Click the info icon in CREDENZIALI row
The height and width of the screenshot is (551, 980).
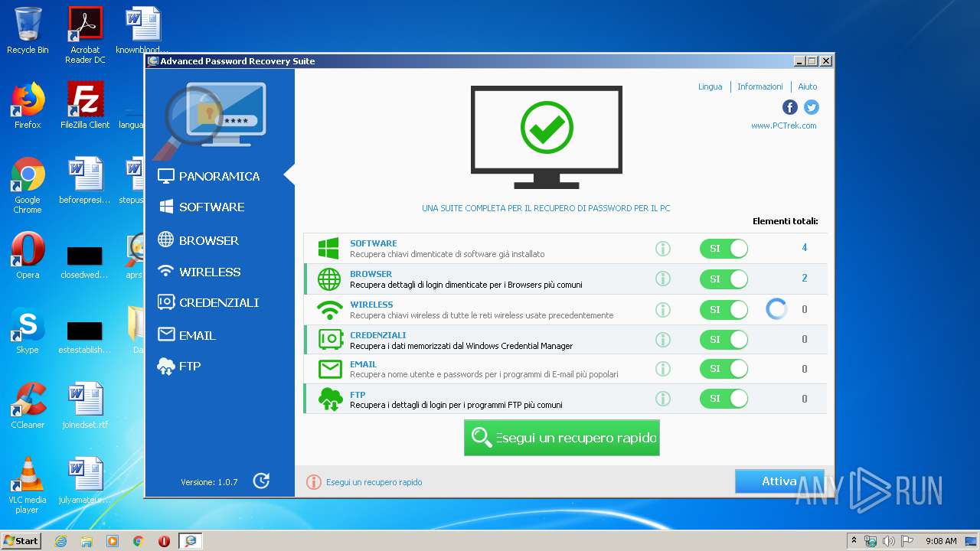tap(663, 339)
